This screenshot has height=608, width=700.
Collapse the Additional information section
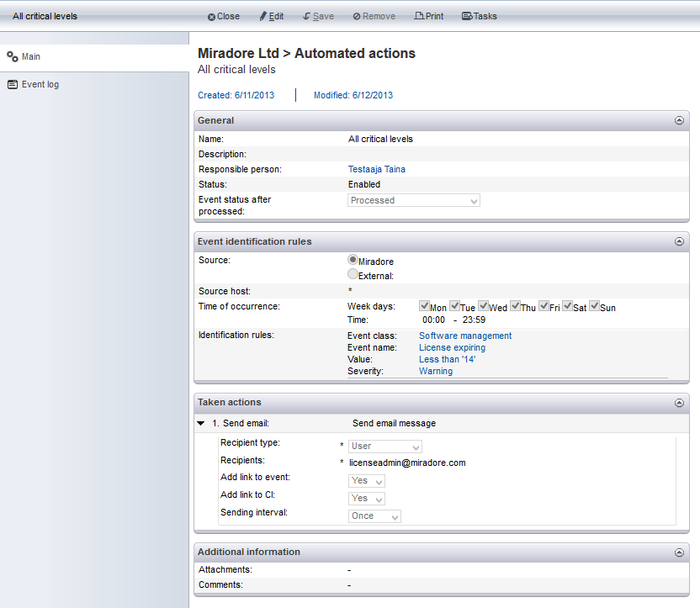click(x=679, y=552)
